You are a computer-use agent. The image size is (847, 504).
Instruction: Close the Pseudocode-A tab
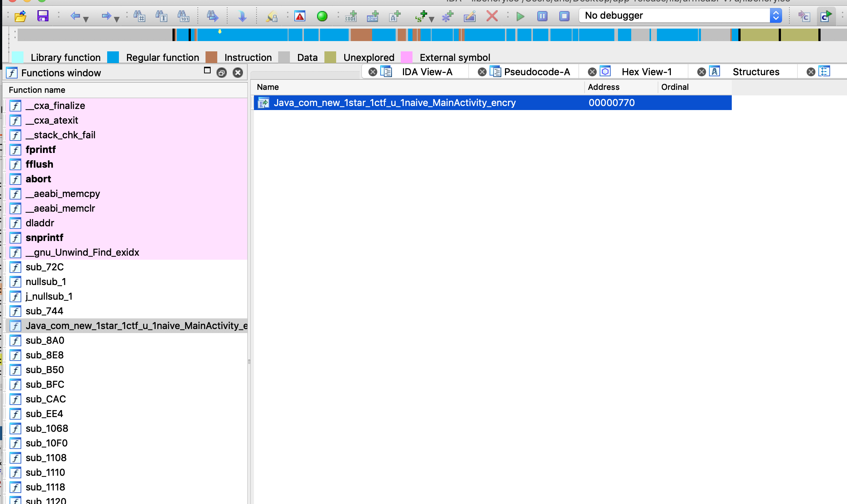coord(482,72)
